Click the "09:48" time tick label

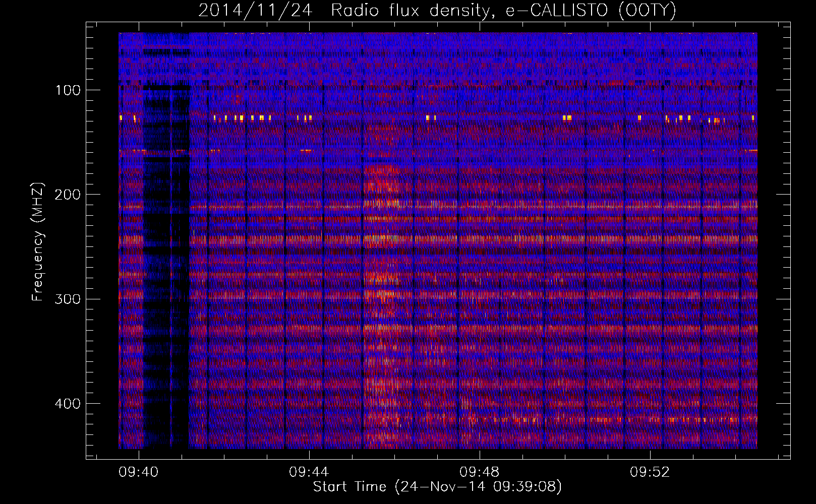pyautogui.click(x=480, y=472)
